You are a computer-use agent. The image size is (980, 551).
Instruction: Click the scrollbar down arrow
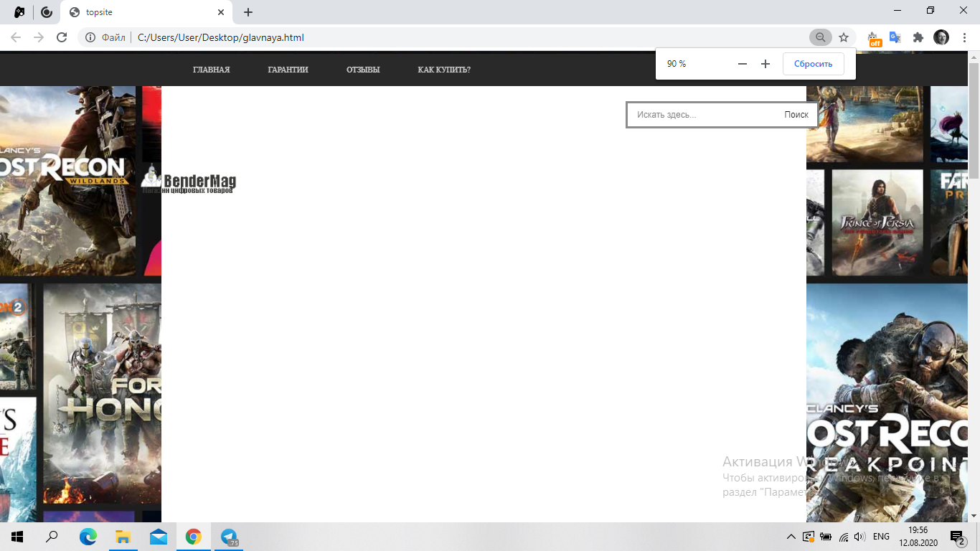pyautogui.click(x=974, y=517)
